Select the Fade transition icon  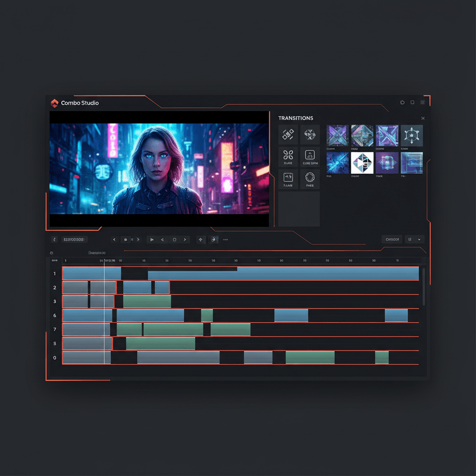pyautogui.click(x=310, y=179)
